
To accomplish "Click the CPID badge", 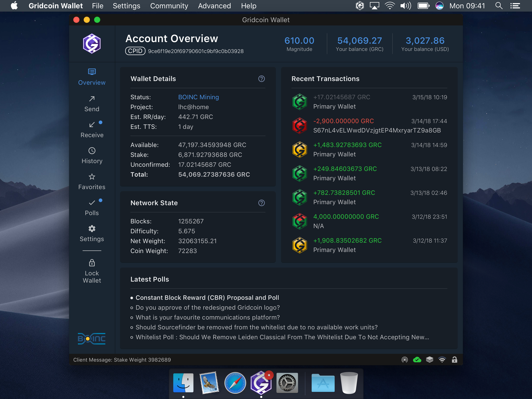I will 135,51.
